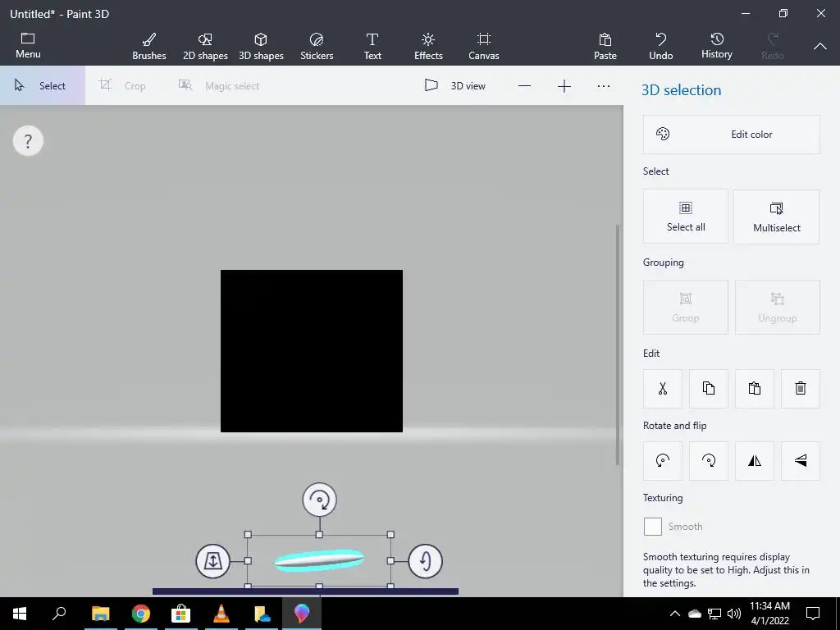Click the Edit color button
This screenshot has width=840, height=630.
pyautogui.click(x=731, y=135)
